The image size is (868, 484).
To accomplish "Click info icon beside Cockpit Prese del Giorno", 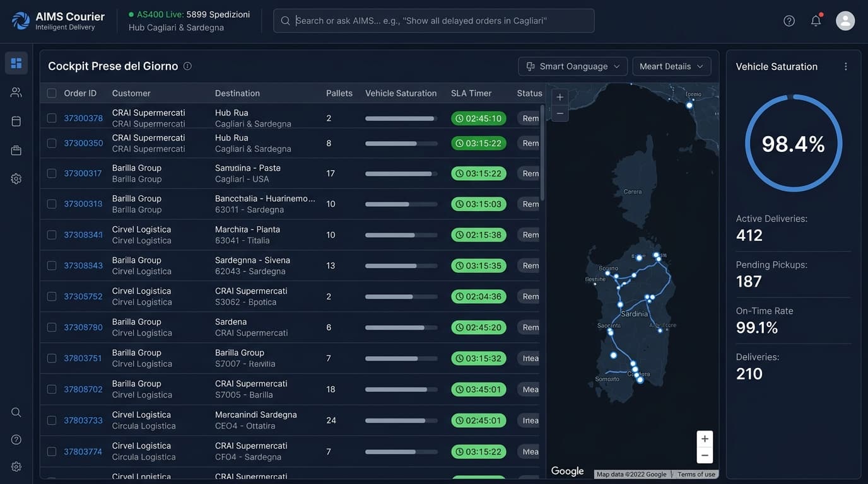I will pos(187,66).
